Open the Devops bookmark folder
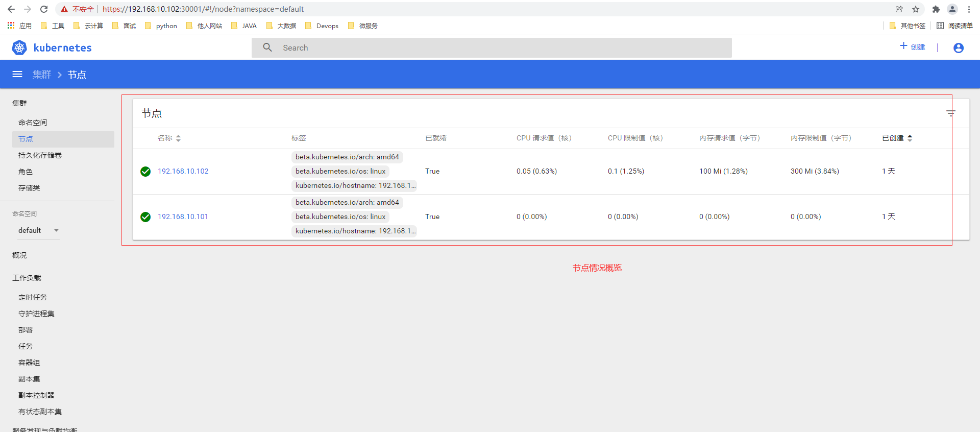980x432 pixels. 322,26
